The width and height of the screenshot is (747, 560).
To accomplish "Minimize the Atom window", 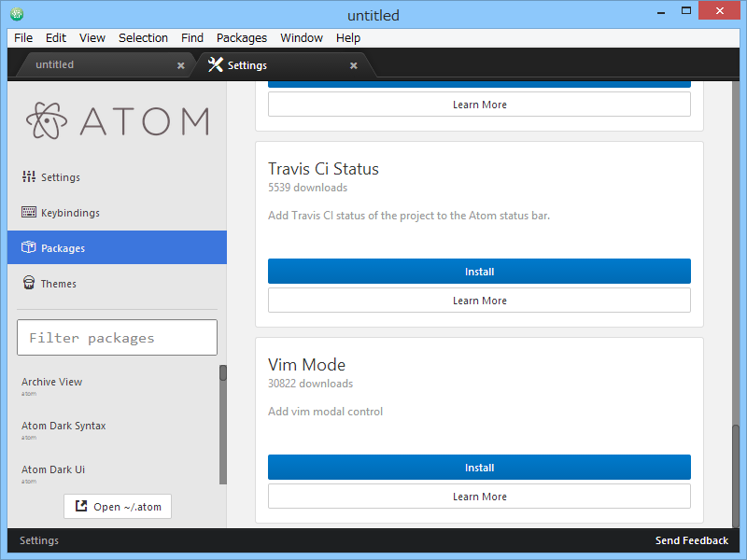I will [661, 11].
